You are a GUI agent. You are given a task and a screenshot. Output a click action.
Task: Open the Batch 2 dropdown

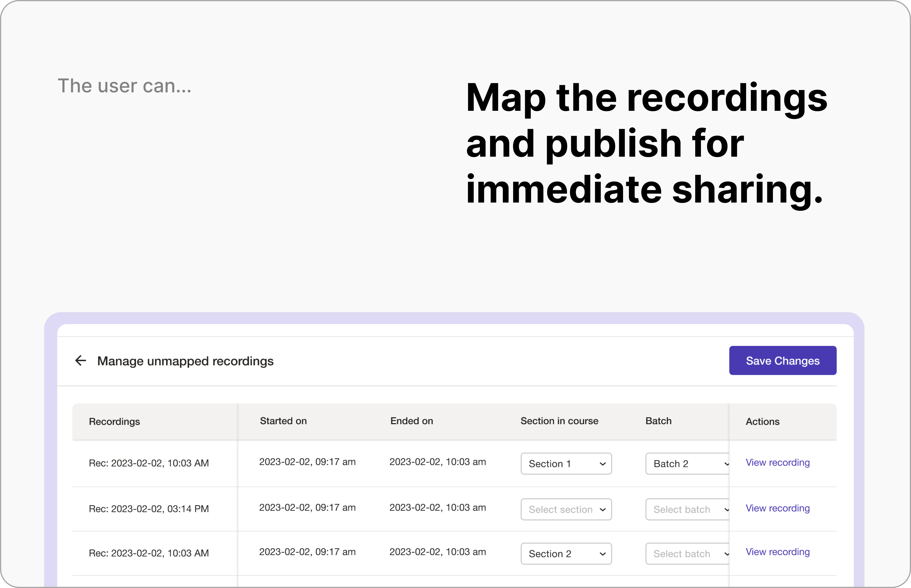[x=687, y=463]
